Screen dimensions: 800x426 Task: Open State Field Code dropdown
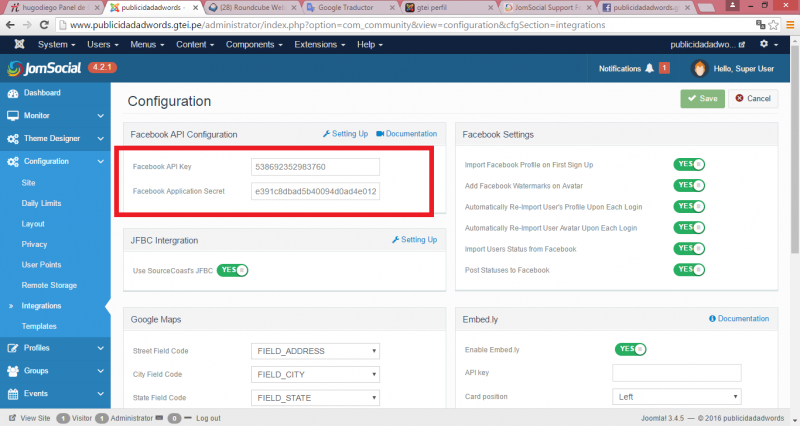coord(315,398)
